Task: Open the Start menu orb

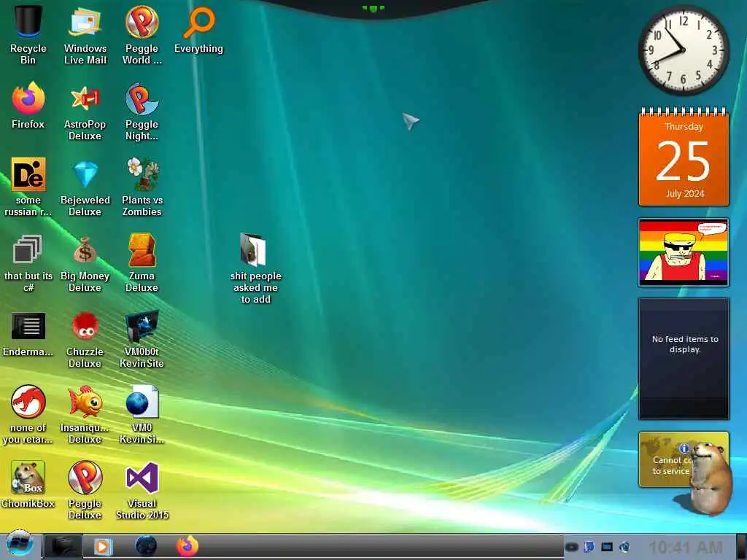Action: coord(19,545)
